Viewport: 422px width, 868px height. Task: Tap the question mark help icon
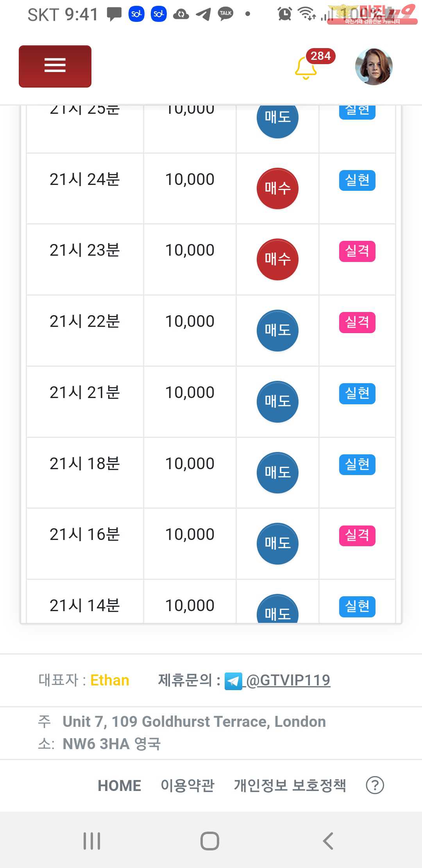click(375, 785)
